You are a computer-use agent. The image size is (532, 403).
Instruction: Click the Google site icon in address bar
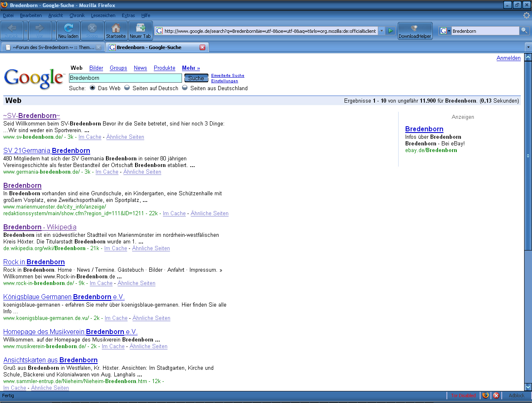(x=159, y=31)
